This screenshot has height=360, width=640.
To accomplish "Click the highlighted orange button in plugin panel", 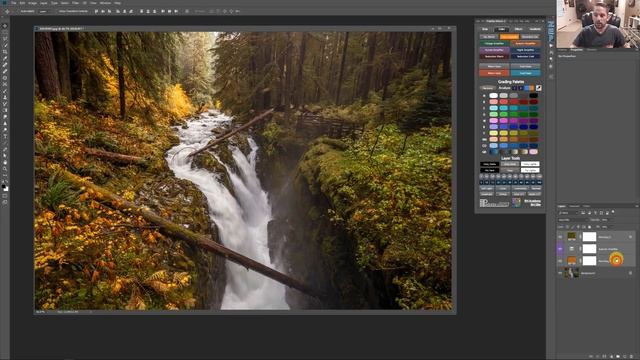I will [509, 36].
